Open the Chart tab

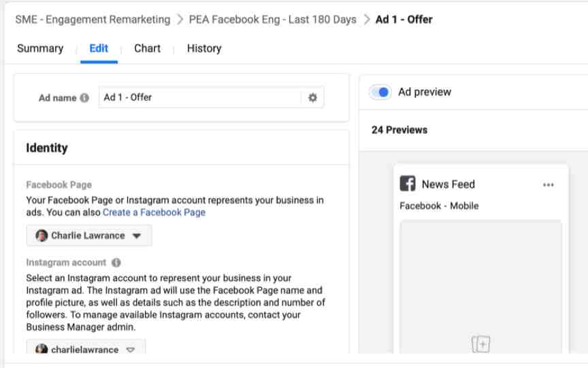(x=148, y=48)
